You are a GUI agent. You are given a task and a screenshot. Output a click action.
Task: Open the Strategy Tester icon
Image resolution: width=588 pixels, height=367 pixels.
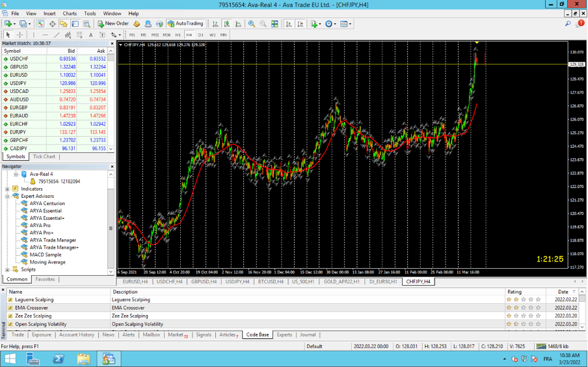[87, 23]
